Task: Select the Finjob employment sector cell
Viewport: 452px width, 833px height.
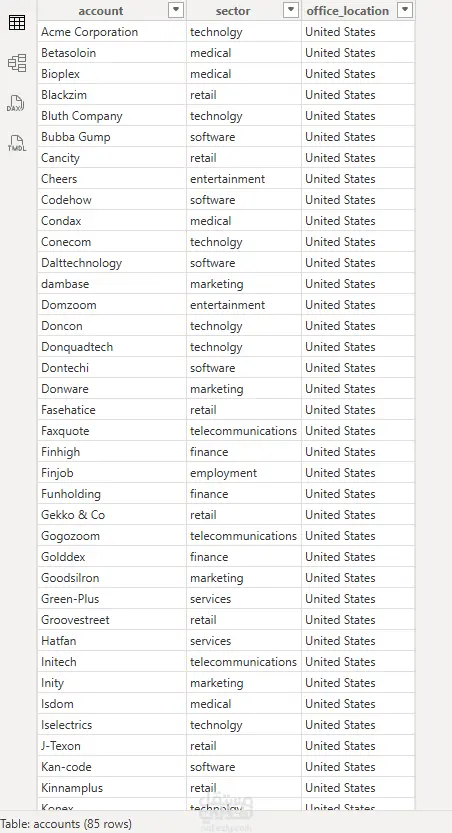Action: (x=244, y=473)
